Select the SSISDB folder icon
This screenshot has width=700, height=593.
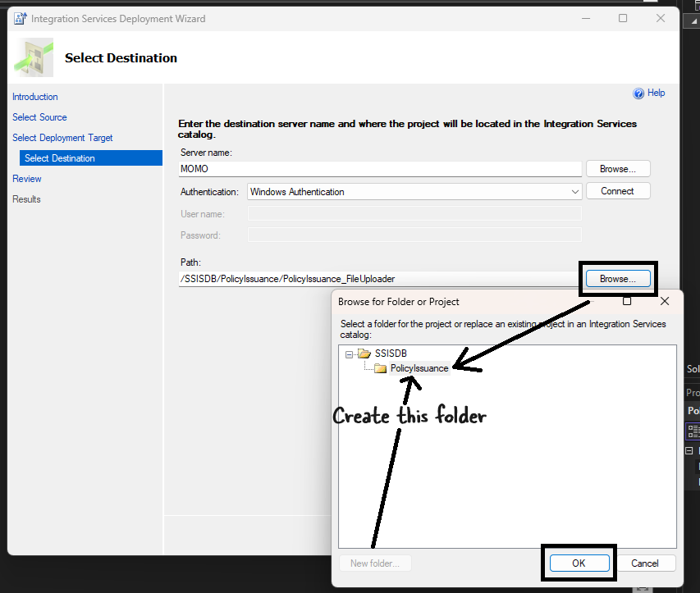pos(364,354)
